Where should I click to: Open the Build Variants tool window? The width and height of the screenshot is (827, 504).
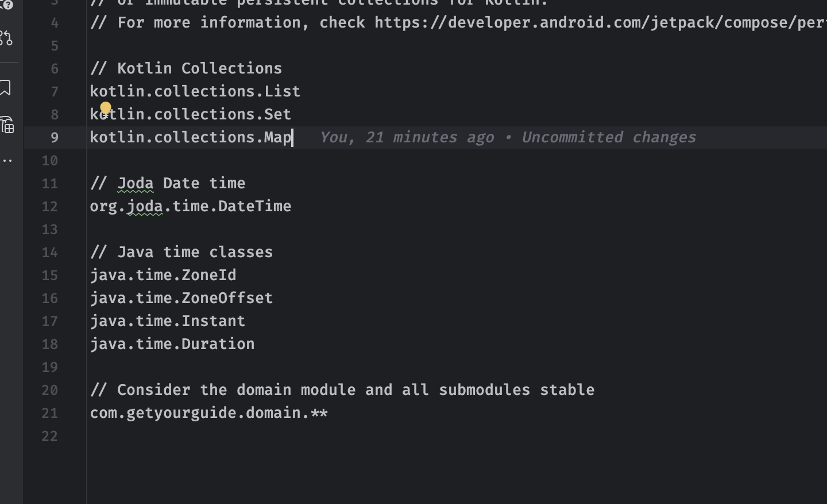click(x=7, y=125)
